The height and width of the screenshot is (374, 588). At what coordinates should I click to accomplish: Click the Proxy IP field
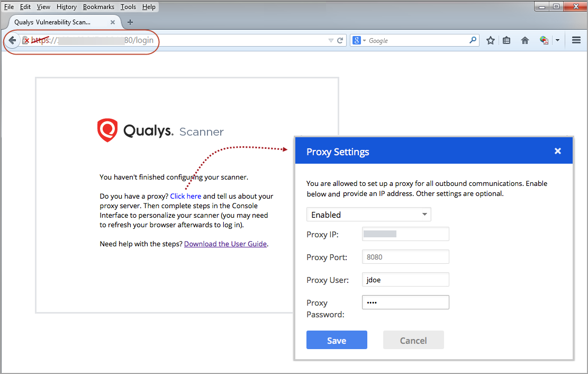tap(405, 234)
